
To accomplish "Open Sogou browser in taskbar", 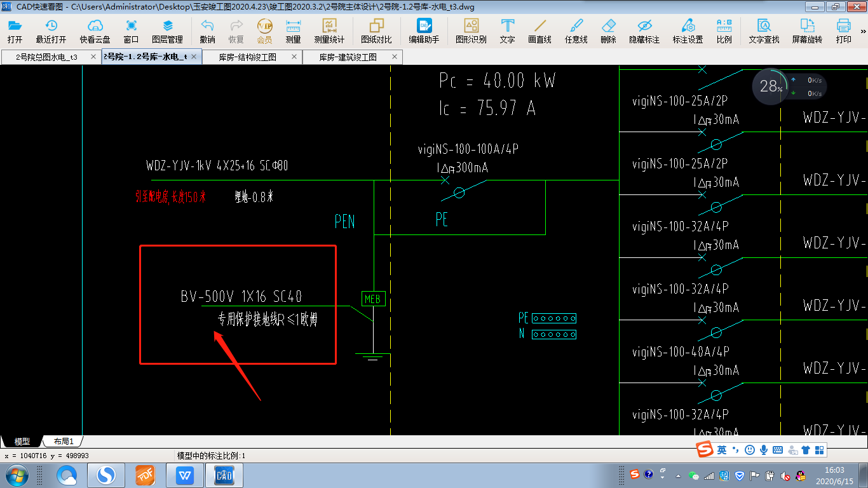I will [105, 475].
